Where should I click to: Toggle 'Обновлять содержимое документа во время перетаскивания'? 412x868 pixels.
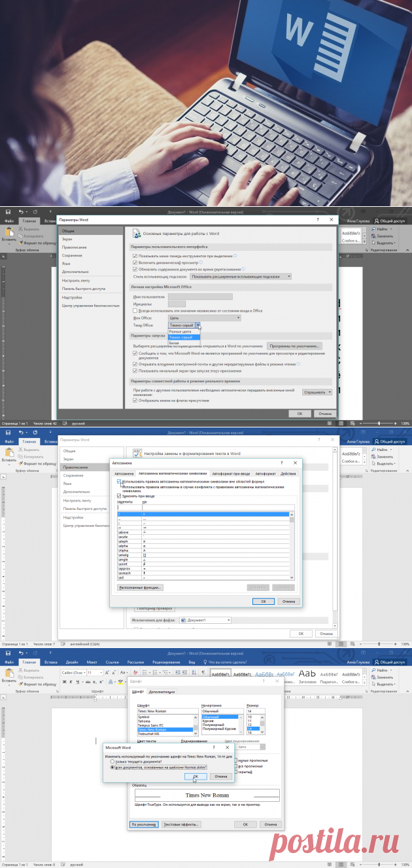(x=135, y=269)
